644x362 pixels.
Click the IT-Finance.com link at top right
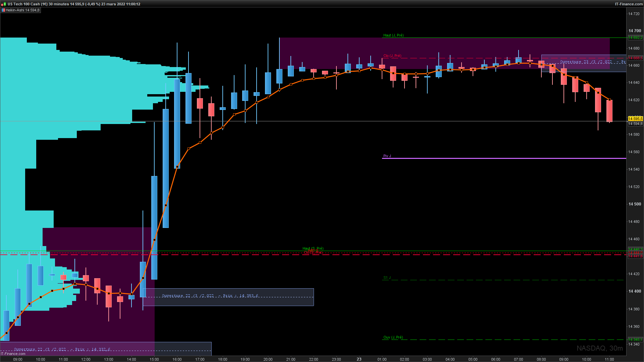point(629,4)
